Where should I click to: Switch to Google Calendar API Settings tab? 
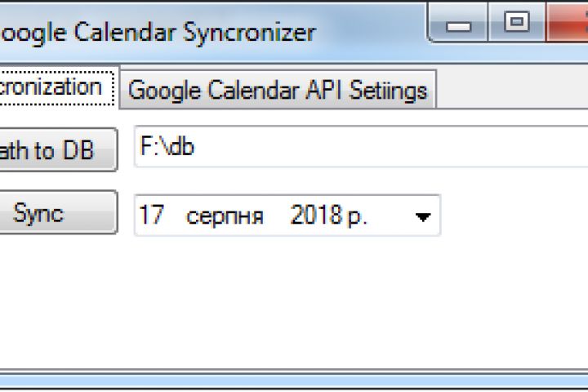(x=278, y=89)
